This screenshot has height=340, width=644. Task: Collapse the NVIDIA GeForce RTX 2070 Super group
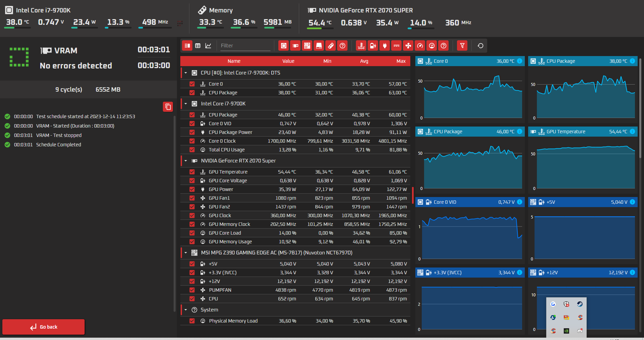tap(186, 161)
